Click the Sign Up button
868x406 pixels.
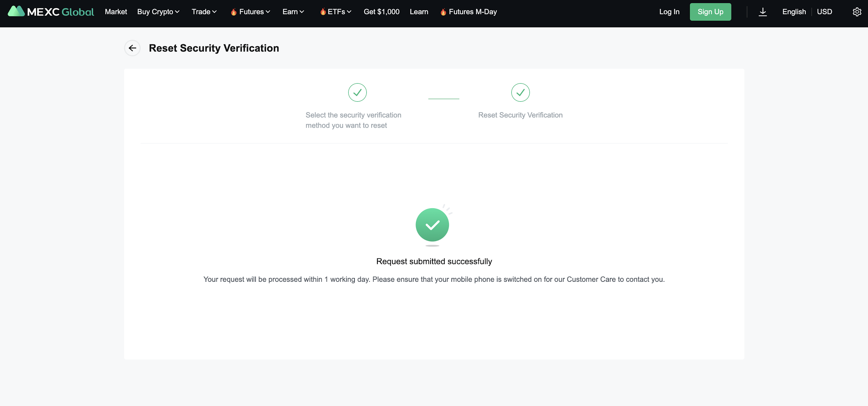coord(710,12)
